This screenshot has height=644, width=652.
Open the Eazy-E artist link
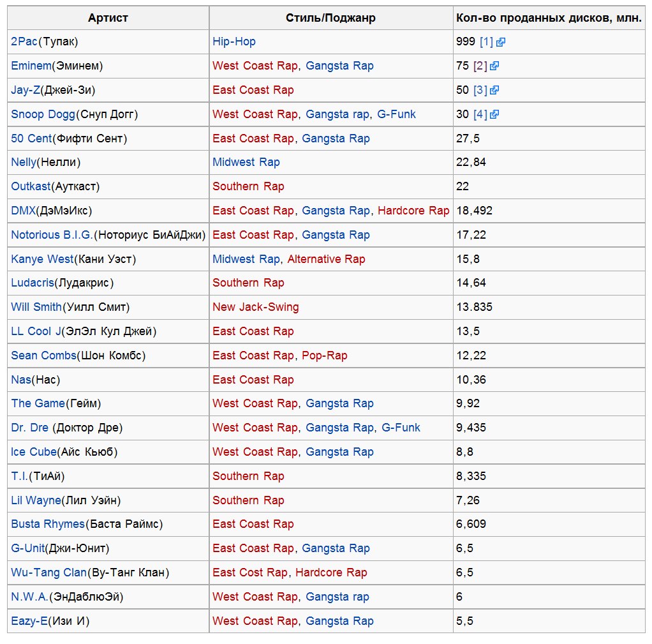(x=29, y=620)
